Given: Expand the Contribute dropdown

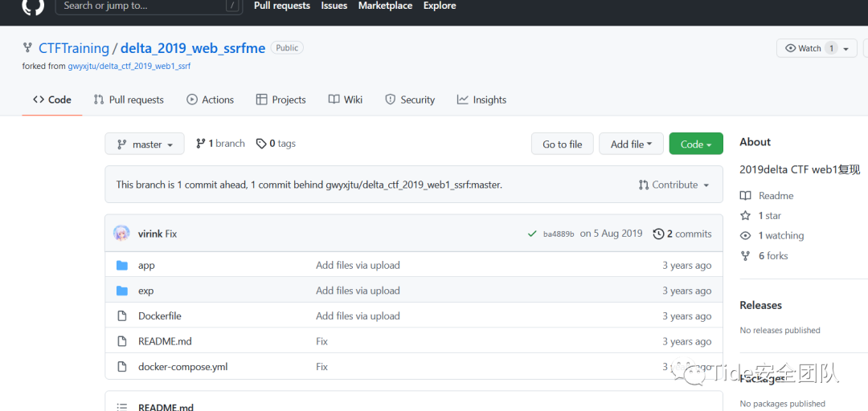Looking at the screenshot, I should click(674, 185).
